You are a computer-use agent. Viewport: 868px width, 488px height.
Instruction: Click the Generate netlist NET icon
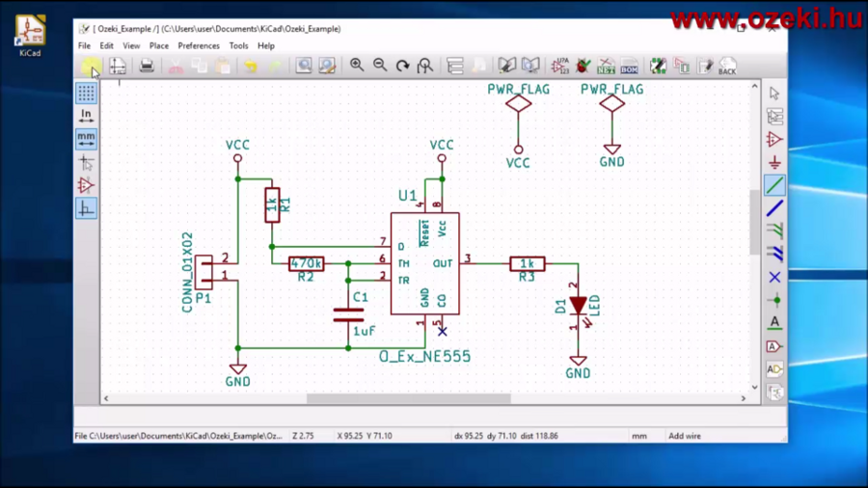tap(606, 66)
